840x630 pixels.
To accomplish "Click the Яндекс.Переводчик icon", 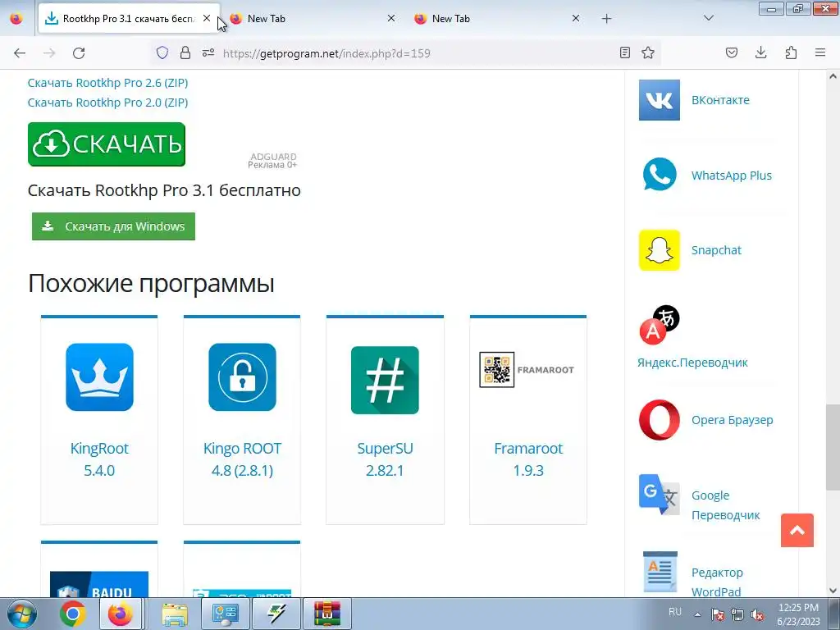I will click(x=660, y=325).
